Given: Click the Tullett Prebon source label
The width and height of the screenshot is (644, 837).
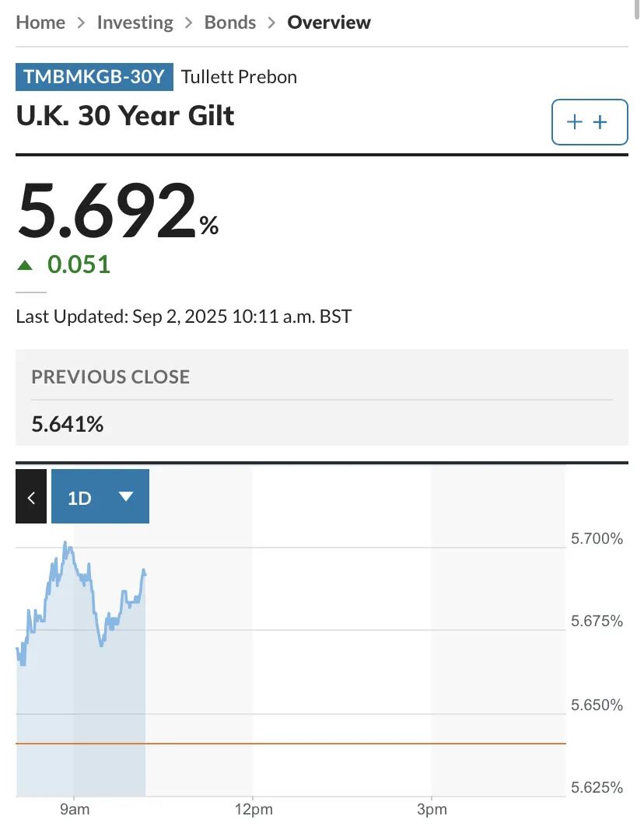Looking at the screenshot, I should click(x=239, y=77).
